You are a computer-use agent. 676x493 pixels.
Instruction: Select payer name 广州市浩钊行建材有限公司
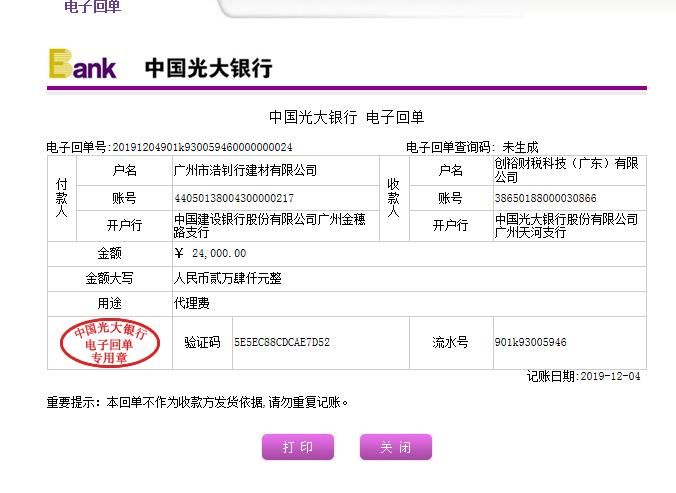coord(245,170)
